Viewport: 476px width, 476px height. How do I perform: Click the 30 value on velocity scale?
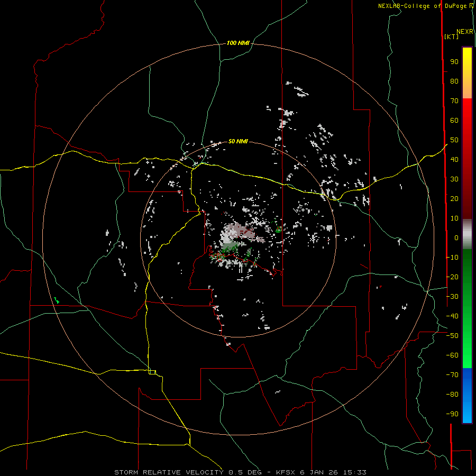(454, 179)
